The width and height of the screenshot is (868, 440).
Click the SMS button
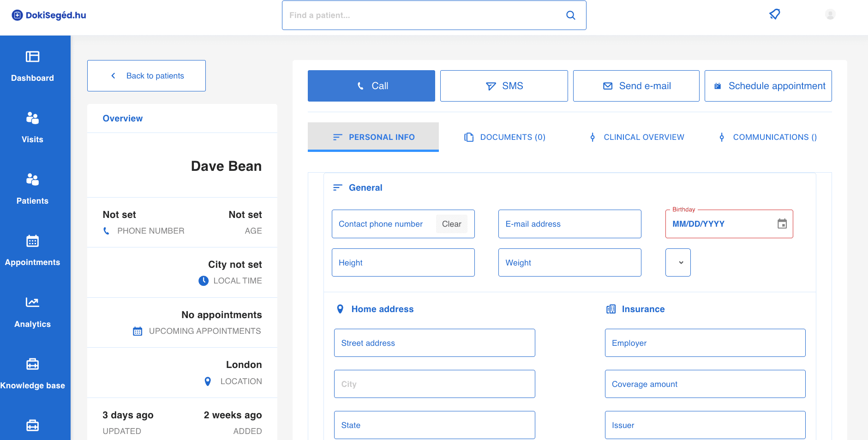click(504, 86)
